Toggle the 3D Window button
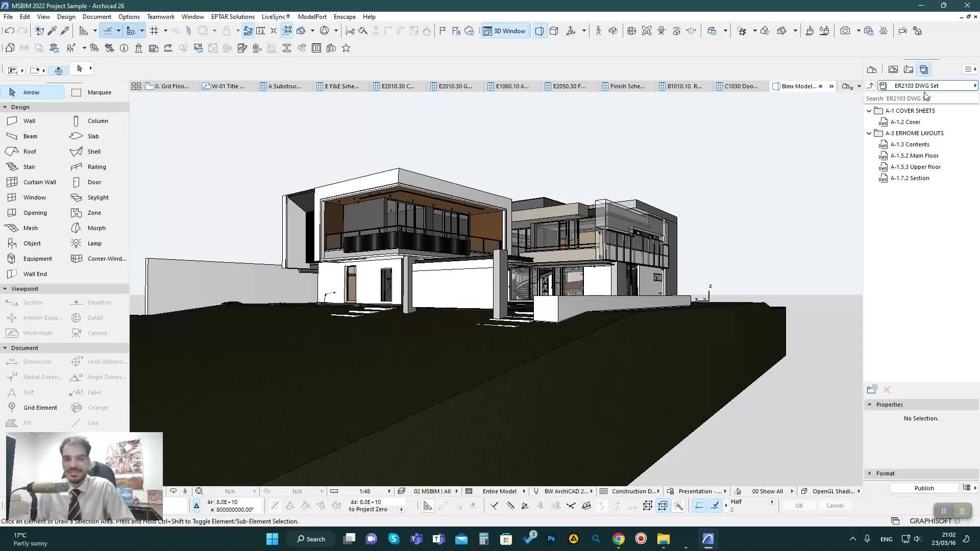980x551 pixels. [x=504, y=31]
